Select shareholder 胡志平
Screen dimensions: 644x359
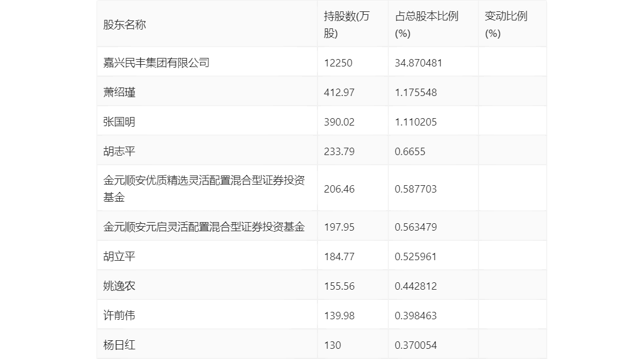(119, 152)
